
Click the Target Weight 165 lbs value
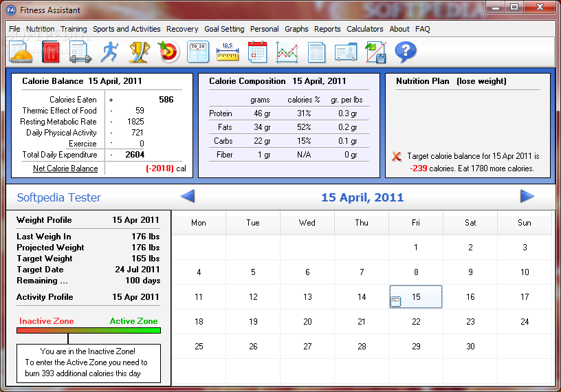point(146,259)
